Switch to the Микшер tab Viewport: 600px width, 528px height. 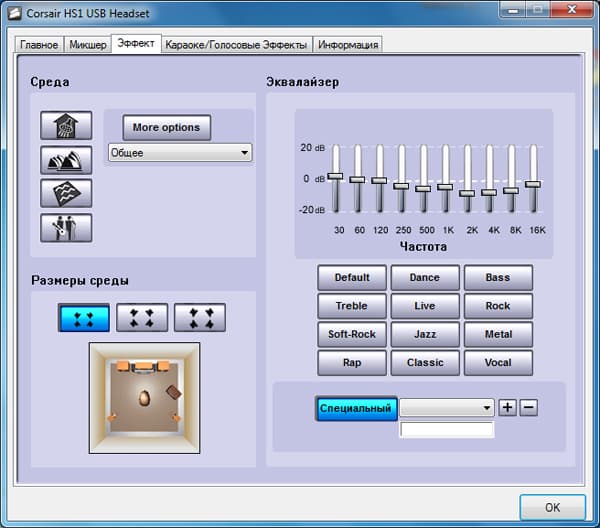pos(88,45)
